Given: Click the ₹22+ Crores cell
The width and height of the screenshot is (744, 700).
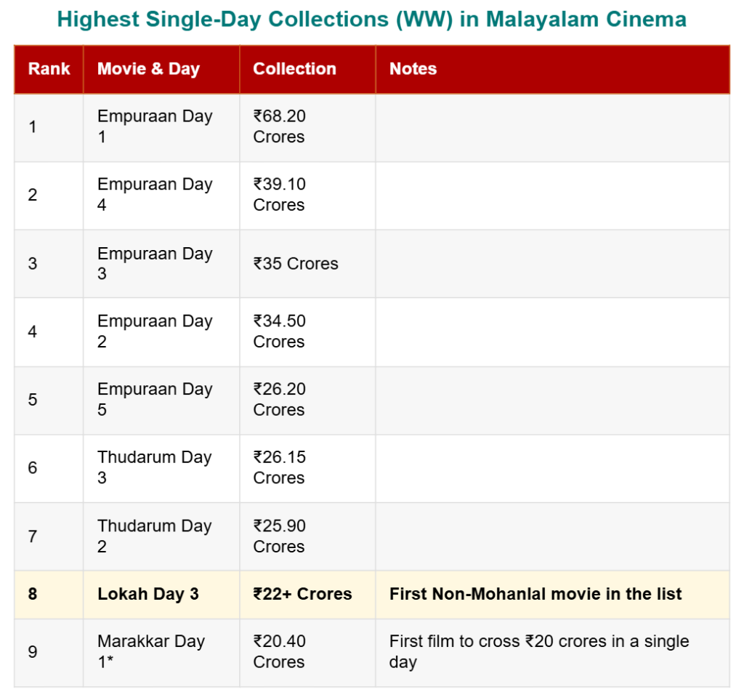Looking at the screenshot, I should pos(302,594).
